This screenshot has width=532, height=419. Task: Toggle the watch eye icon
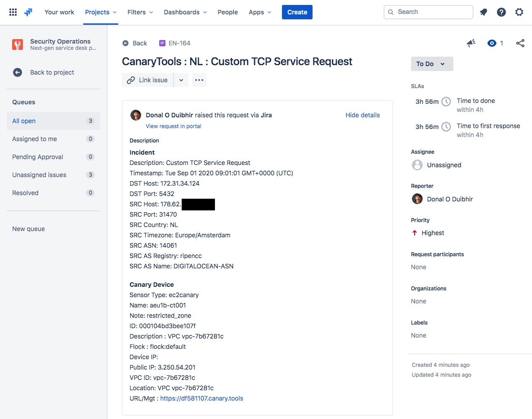pos(492,43)
